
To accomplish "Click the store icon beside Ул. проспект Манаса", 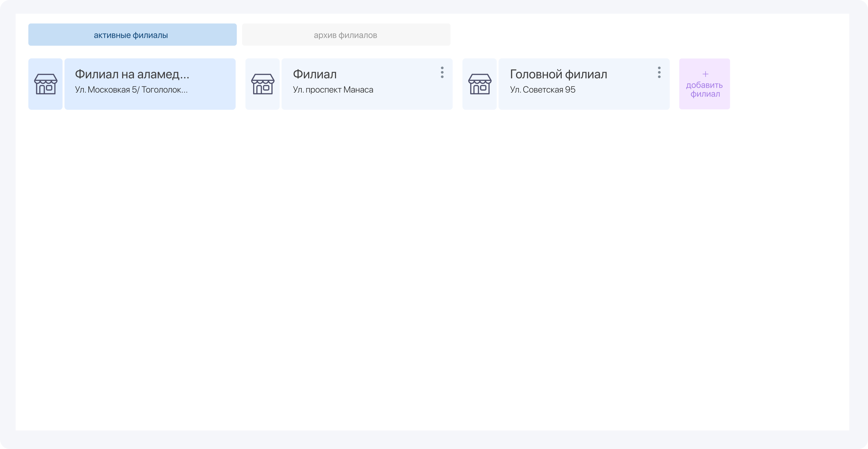I will click(x=263, y=84).
